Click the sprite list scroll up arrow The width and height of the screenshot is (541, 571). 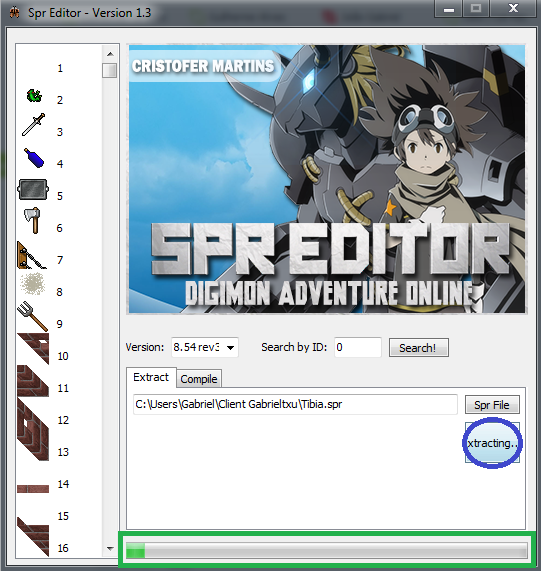coord(110,54)
